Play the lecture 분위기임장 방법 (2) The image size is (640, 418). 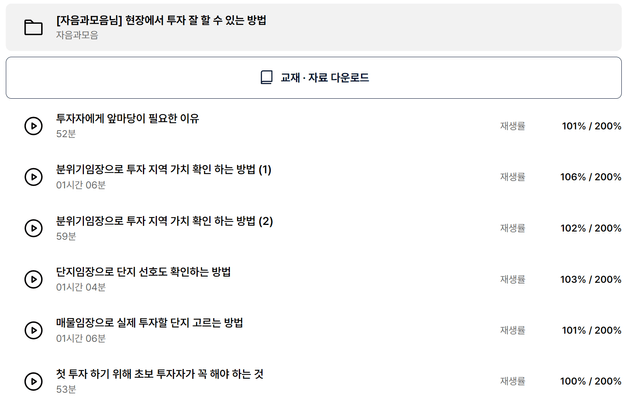click(x=33, y=228)
